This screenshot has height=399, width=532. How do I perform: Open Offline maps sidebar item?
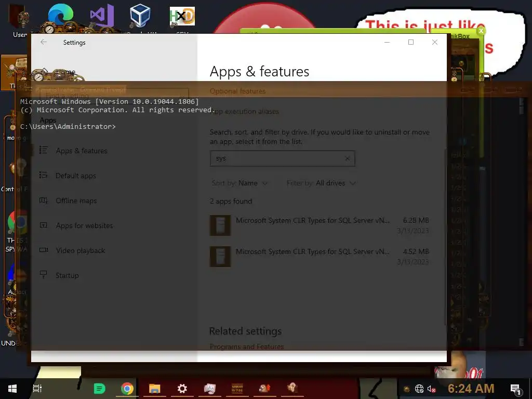point(76,201)
